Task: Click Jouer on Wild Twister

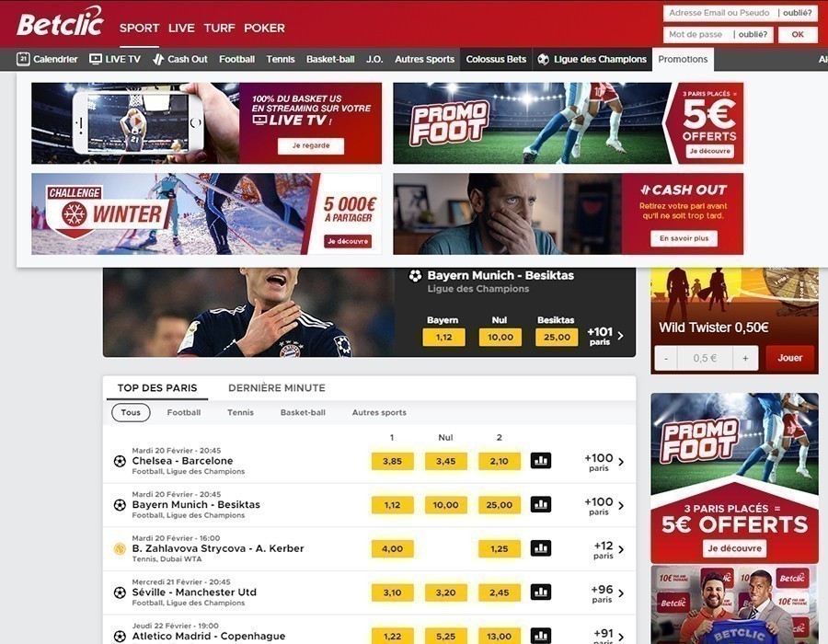Action: [789, 358]
